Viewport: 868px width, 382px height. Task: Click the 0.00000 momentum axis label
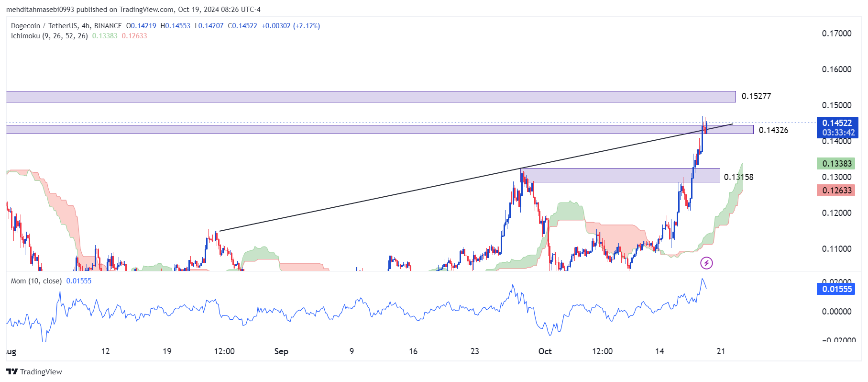click(x=836, y=312)
